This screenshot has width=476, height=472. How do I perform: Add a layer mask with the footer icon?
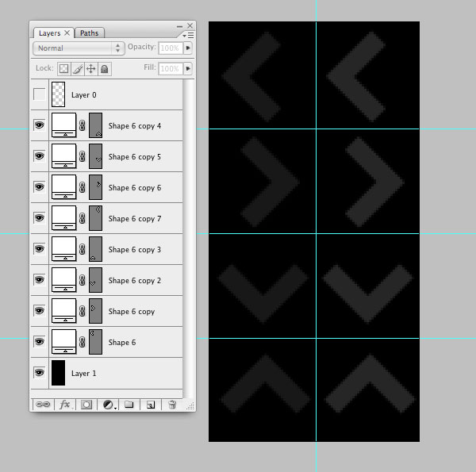(86, 405)
